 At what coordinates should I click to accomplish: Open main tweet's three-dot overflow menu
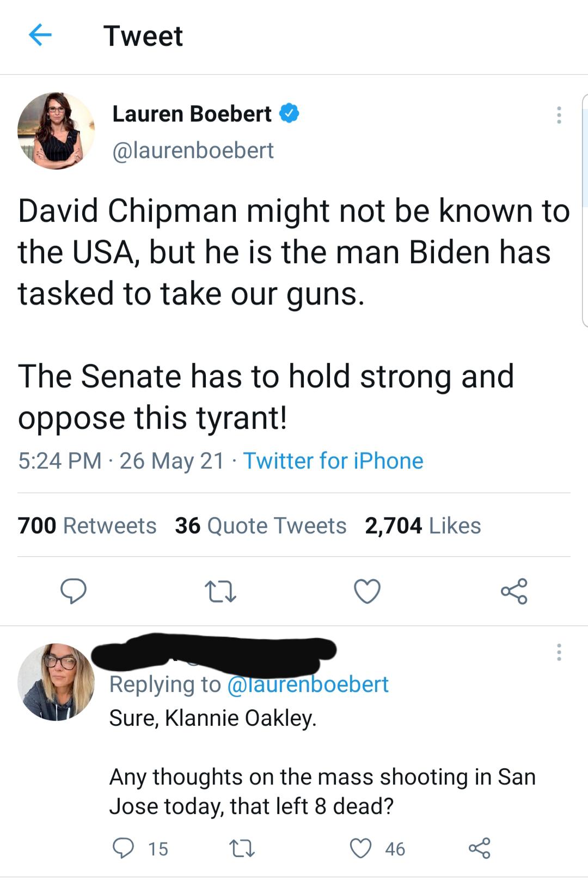tap(559, 114)
